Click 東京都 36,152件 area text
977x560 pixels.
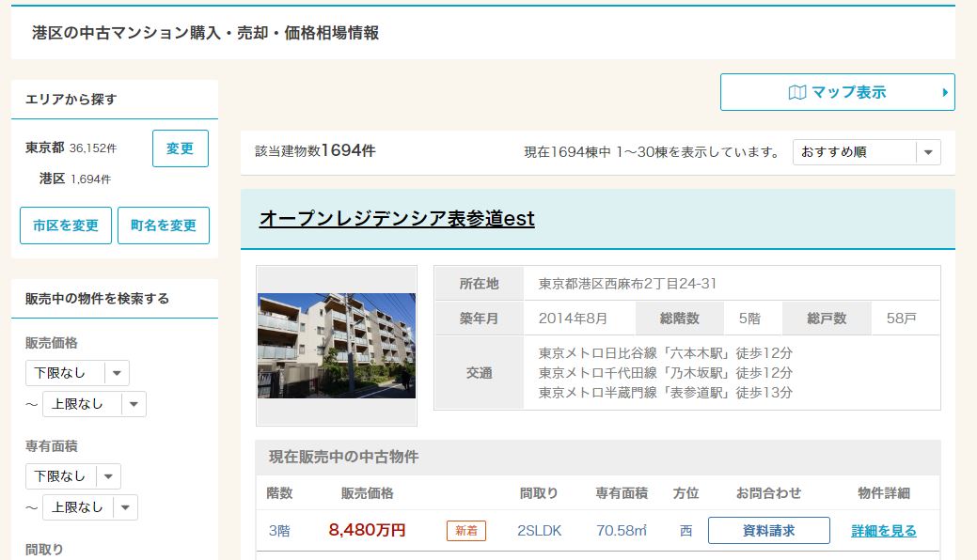pyautogui.click(x=71, y=148)
